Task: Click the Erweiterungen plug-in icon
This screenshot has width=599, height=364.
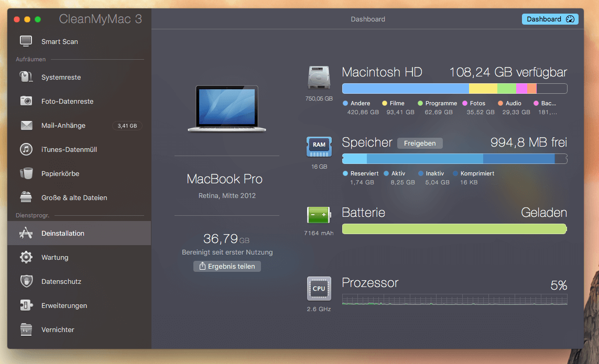Action: [26, 305]
